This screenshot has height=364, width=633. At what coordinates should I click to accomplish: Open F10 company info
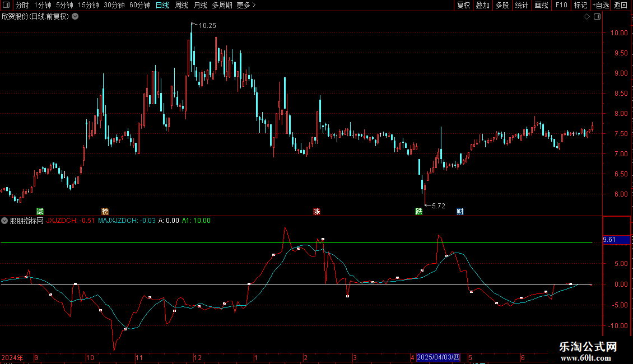(561, 5)
